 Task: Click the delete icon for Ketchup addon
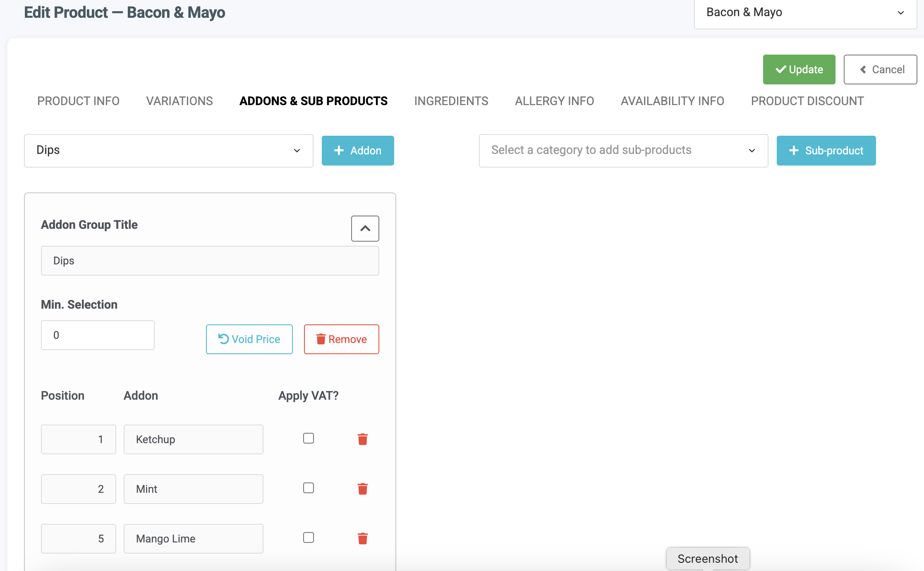pyautogui.click(x=362, y=438)
